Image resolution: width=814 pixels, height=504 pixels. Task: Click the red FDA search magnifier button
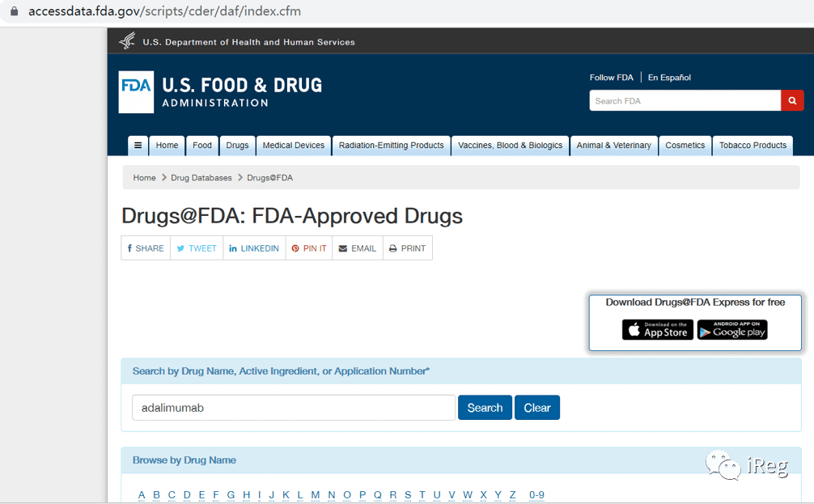coord(792,100)
